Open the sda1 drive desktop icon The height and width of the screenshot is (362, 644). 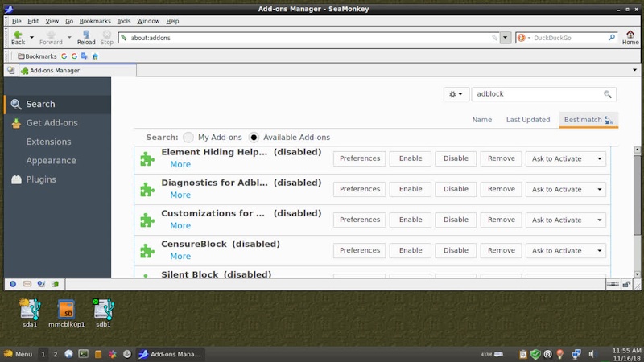(30, 313)
